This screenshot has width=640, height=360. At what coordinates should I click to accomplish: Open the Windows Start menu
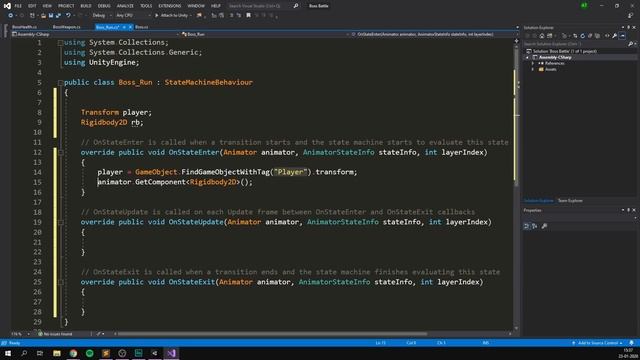8,353
